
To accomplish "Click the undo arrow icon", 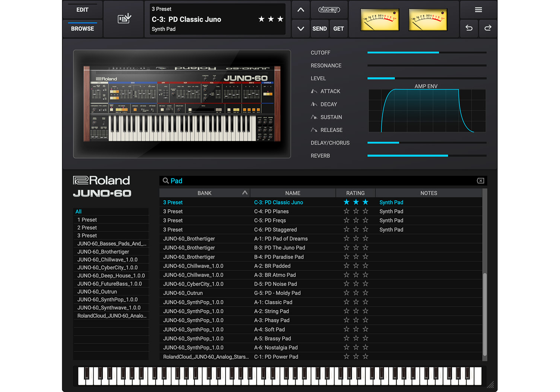I will pos(469,28).
